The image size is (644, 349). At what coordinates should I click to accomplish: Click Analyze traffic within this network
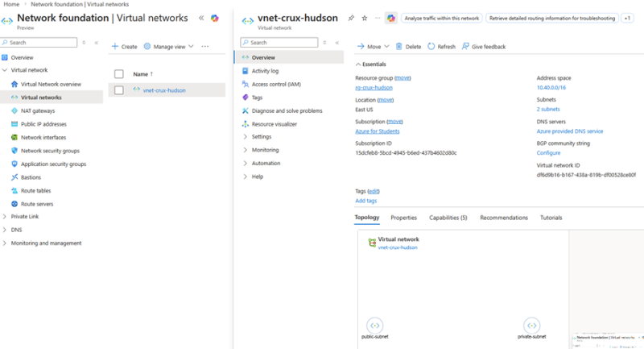coord(441,17)
